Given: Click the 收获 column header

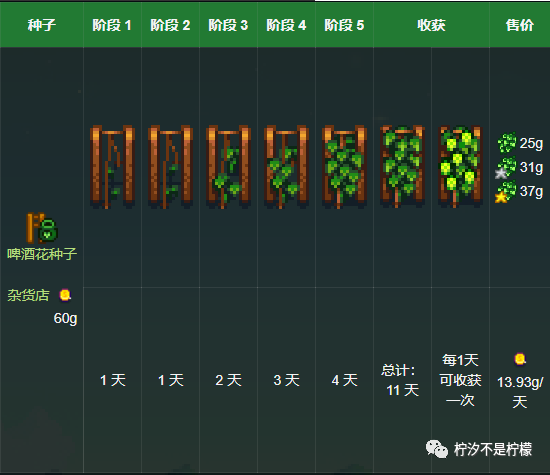Looking at the screenshot, I should [x=431, y=25].
